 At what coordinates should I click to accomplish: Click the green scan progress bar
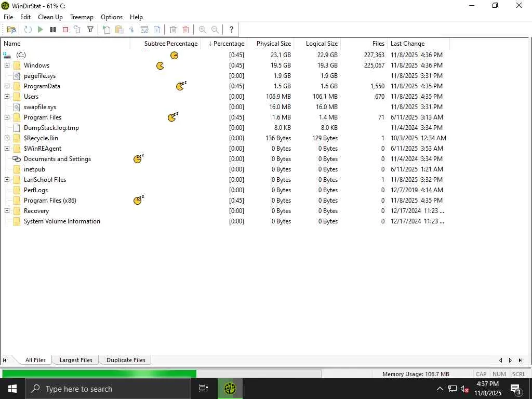point(99,374)
